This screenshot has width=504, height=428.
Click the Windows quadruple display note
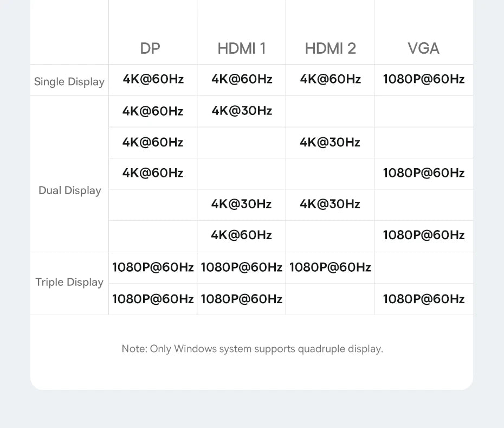point(253,349)
